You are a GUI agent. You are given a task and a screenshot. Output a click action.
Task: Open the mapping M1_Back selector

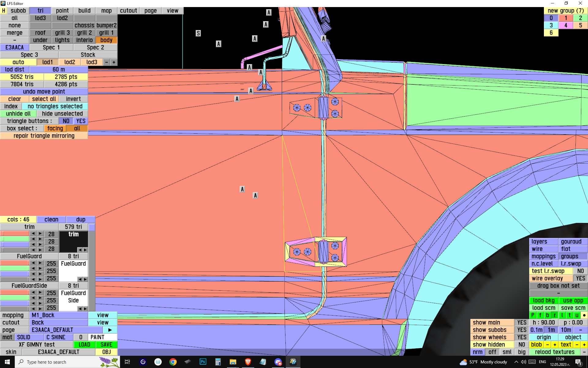tap(59, 315)
